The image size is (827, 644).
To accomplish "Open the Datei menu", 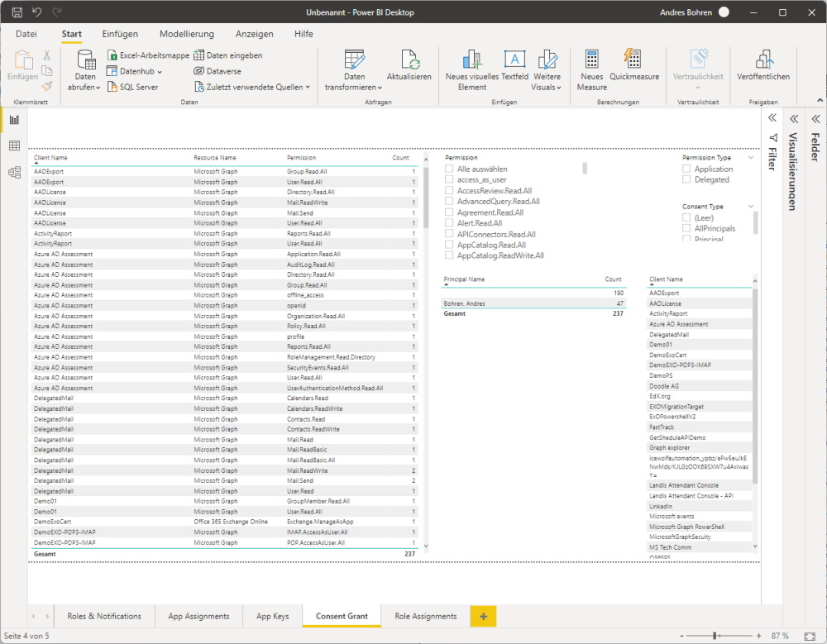I will click(26, 34).
